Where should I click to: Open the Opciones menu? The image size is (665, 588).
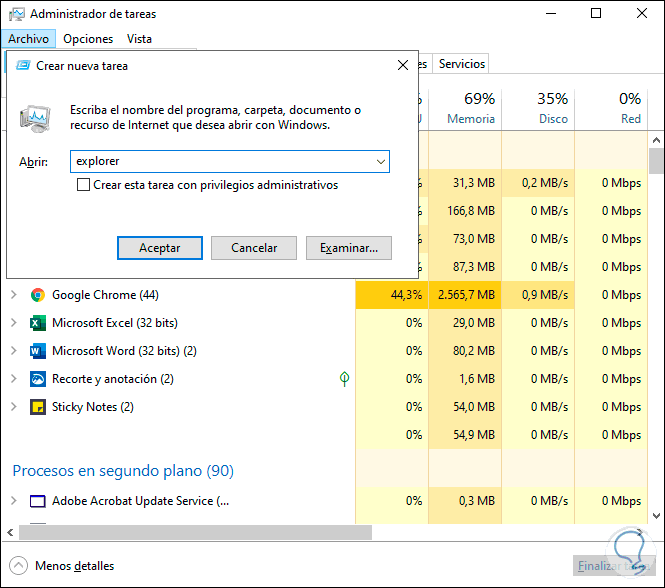(x=88, y=39)
